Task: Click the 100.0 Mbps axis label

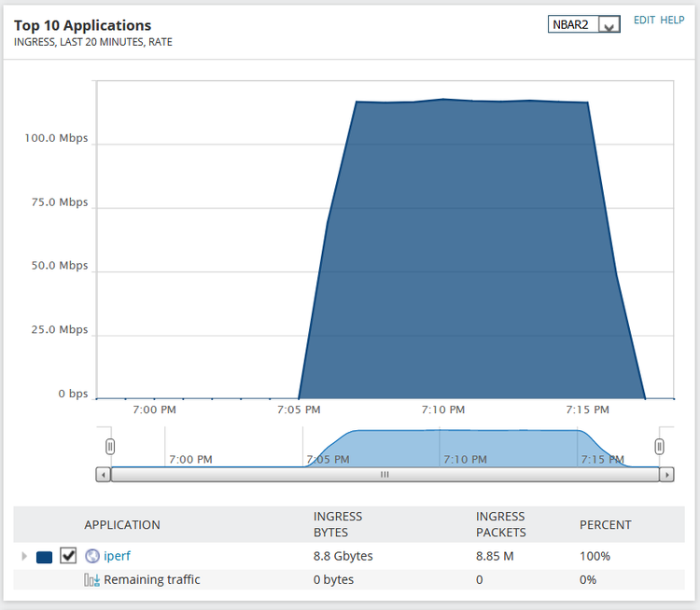Action: point(56,138)
